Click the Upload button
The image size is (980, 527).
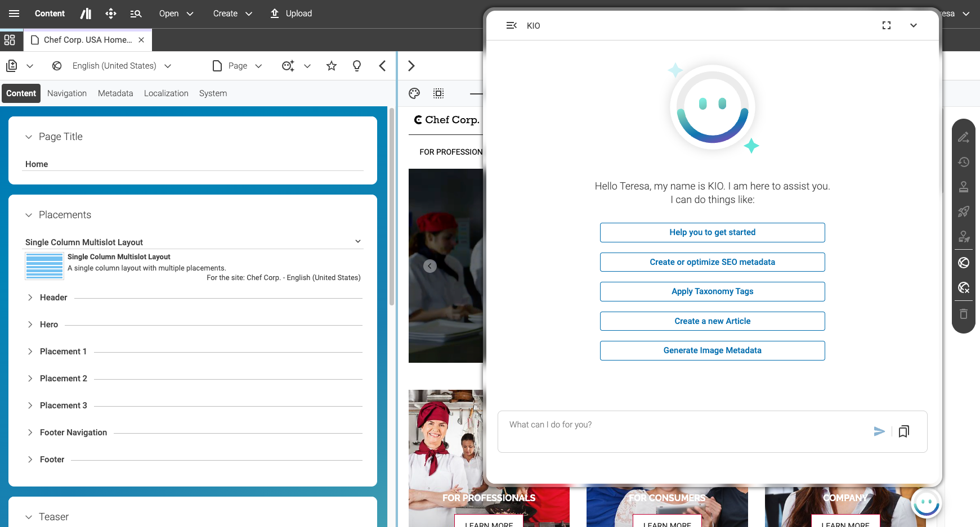pyautogui.click(x=291, y=13)
